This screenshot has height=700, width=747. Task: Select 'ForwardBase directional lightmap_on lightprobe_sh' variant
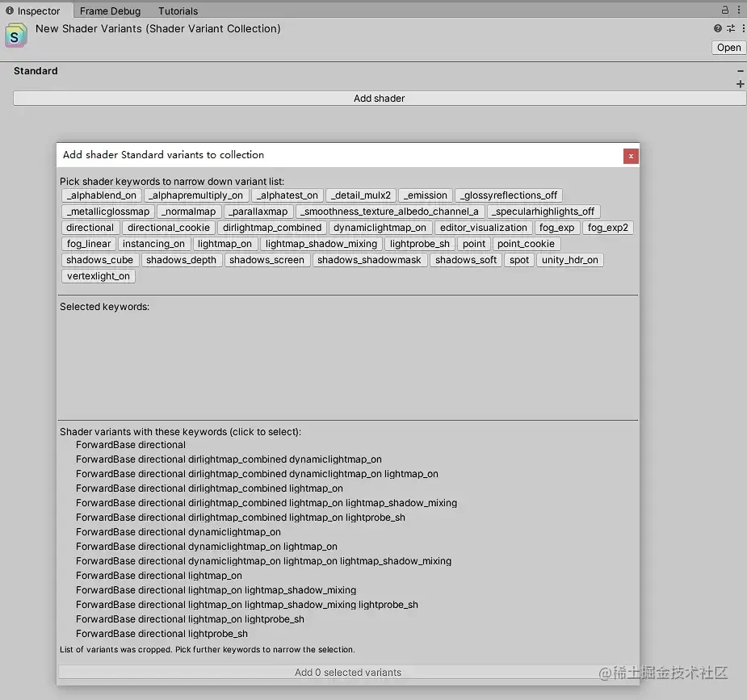[x=190, y=619]
